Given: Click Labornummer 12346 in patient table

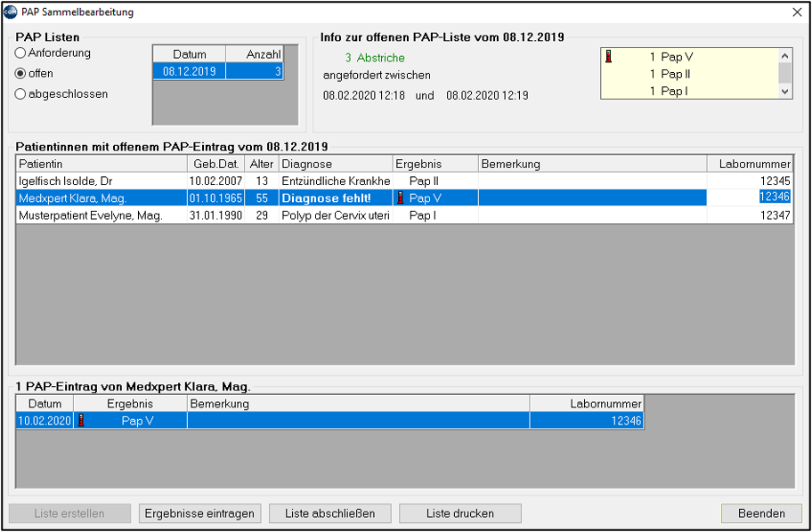Looking at the screenshot, I should click(750, 198).
